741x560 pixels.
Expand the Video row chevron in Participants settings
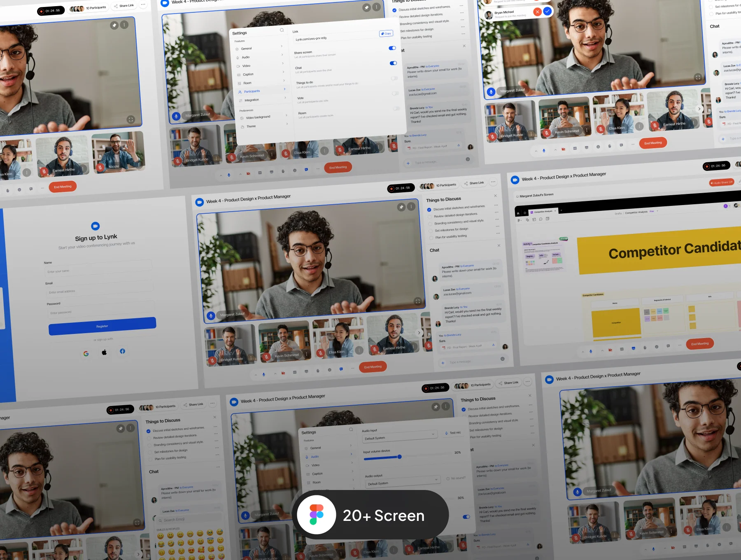tap(283, 63)
